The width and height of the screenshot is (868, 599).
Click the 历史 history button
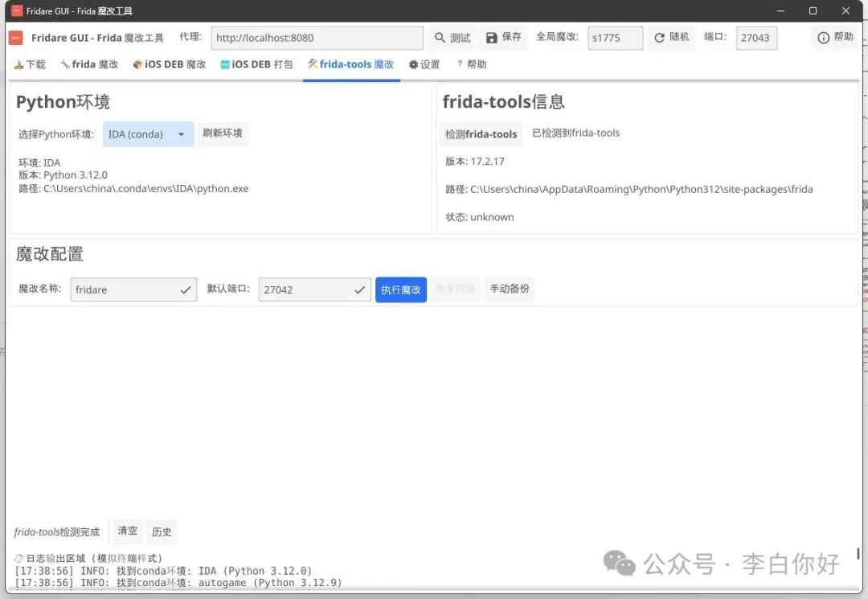click(x=162, y=531)
